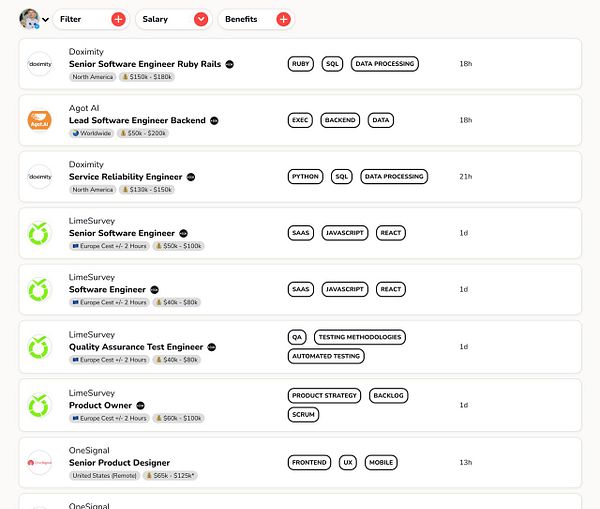The image size is (600, 509).
Task: Click the OneSignal logo beside Senior Product Designer
Action: click(40, 463)
